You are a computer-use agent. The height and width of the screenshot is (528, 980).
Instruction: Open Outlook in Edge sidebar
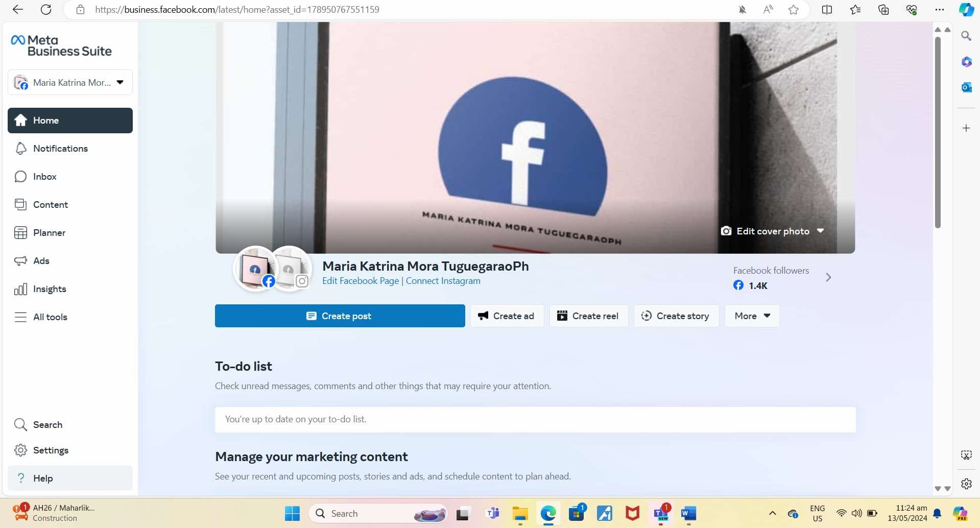pyautogui.click(x=966, y=87)
